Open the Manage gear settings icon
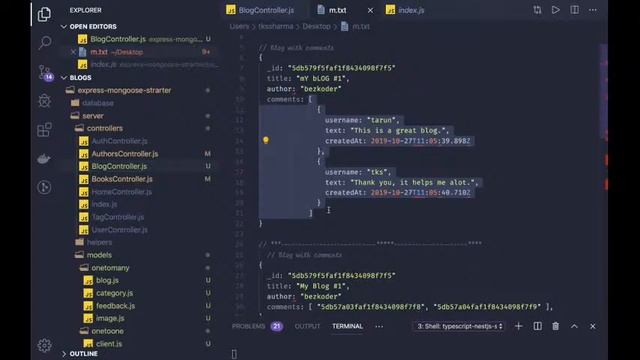This screenshot has height=360, width=640. (x=44, y=345)
